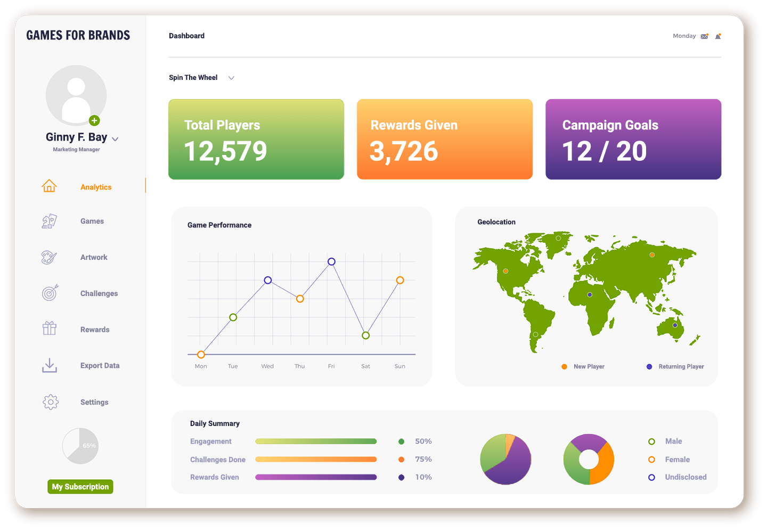Screen dimensions: 767x532
Task: Click the Artwork palette icon
Action: click(49, 257)
